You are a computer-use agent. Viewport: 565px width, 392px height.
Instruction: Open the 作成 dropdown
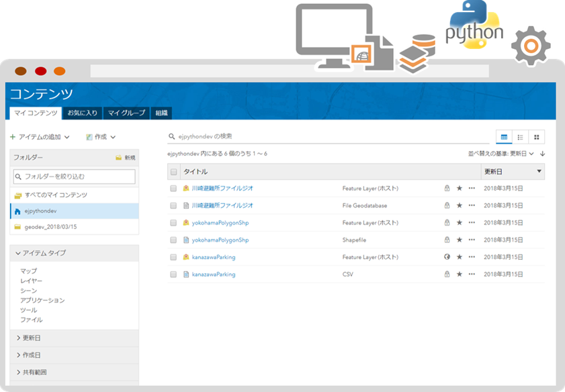tap(101, 137)
